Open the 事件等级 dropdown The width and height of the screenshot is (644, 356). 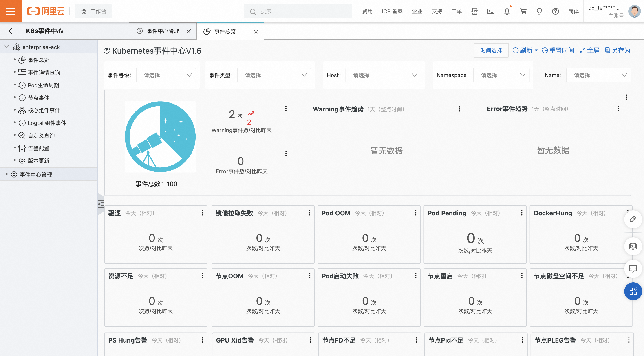(166, 75)
